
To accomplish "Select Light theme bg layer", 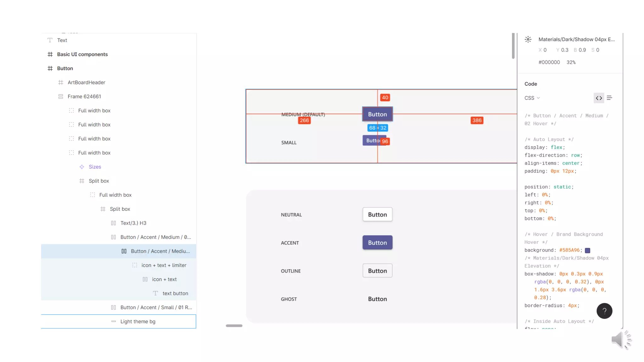I will point(138,321).
